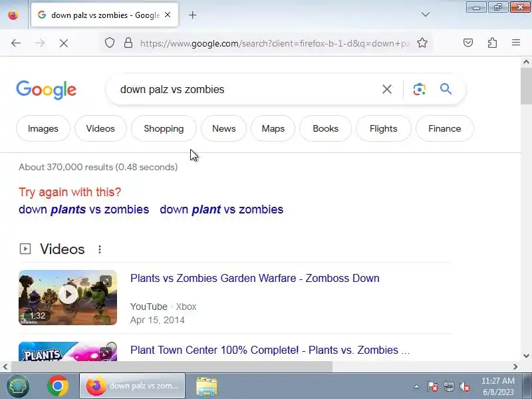The height and width of the screenshot is (399, 532).
Task: Filter results by Videos
Action: 100,128
